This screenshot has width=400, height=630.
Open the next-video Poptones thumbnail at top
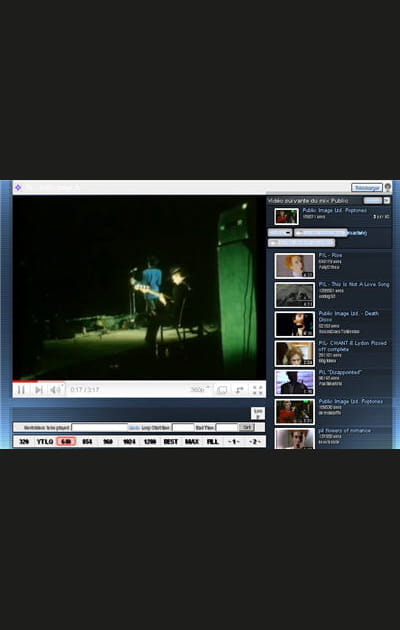point(286,217)
